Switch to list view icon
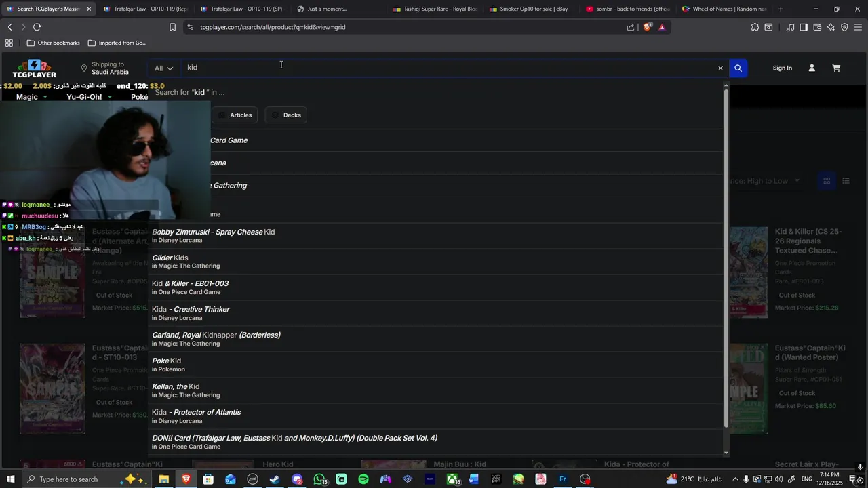The image size is (868, 488). pyautogui.click(x=846, y=181)
